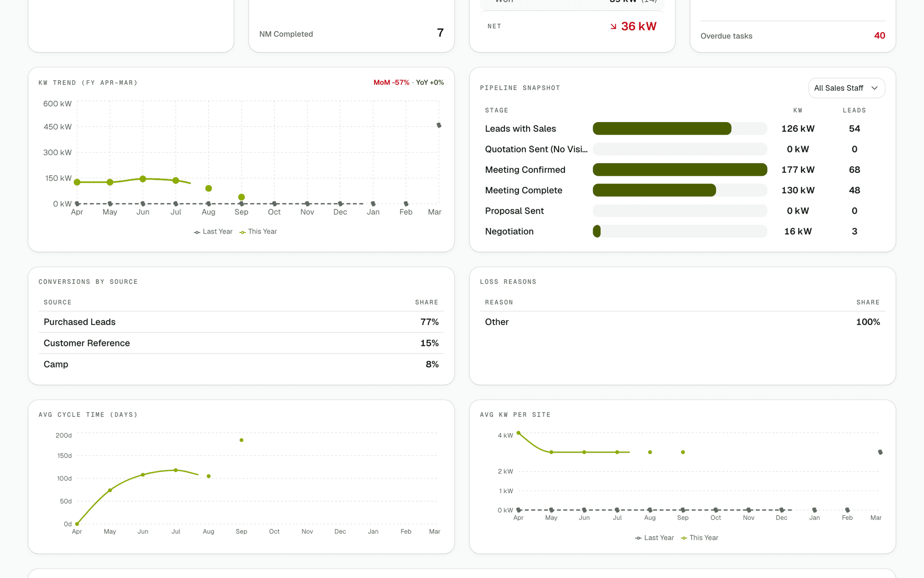Click the Purchased Leads source row
924x578 pixels.
241,322
